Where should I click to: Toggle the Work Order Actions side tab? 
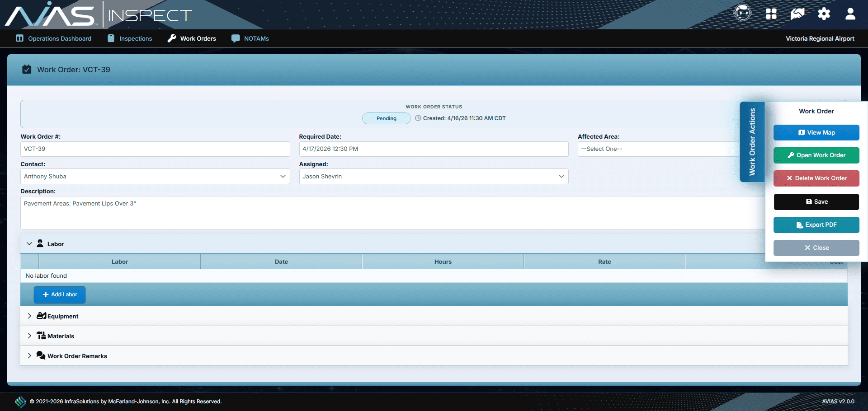click(752, 142)
